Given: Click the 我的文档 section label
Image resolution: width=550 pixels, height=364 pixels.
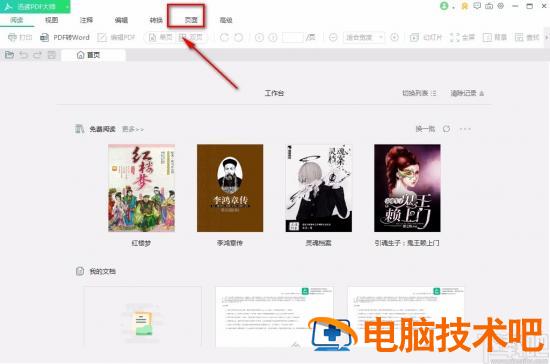Looking at the screenshot, I should click(102, 271).
